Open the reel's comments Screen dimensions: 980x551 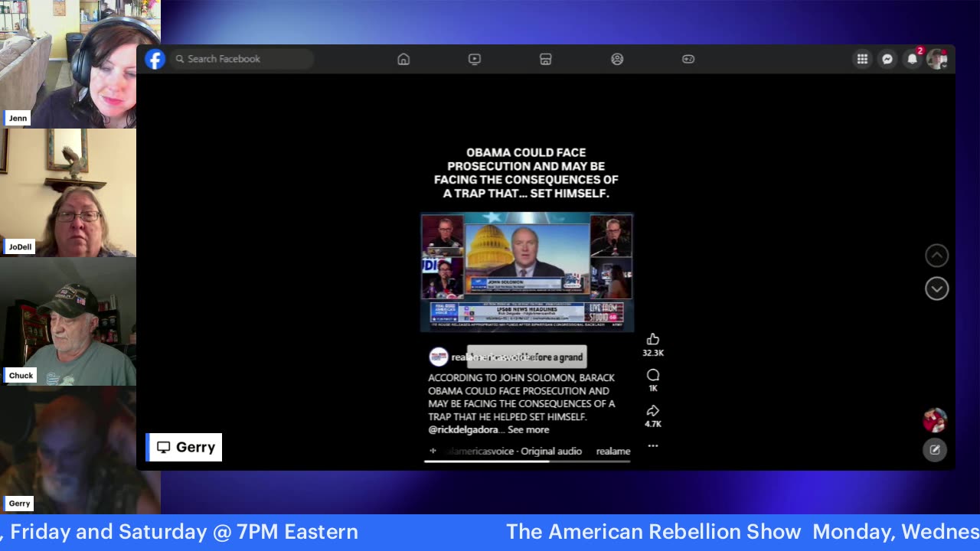(653, 375)
